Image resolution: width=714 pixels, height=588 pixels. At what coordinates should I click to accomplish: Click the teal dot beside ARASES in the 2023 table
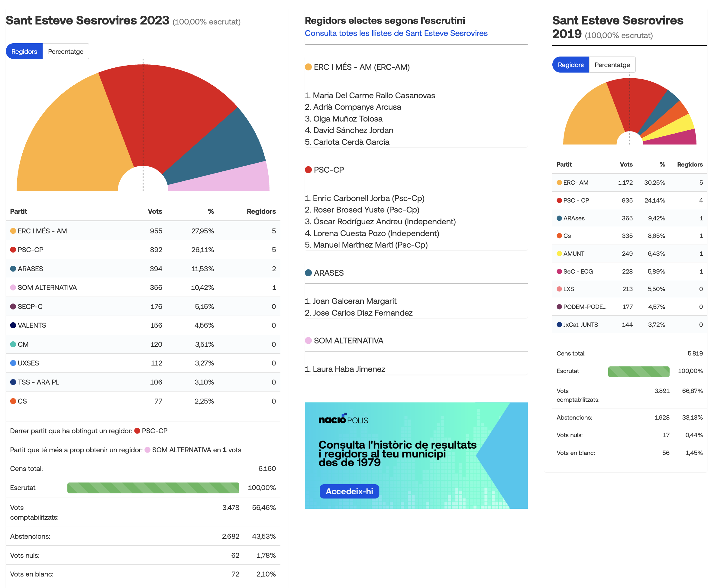click(x=13, y=268)
